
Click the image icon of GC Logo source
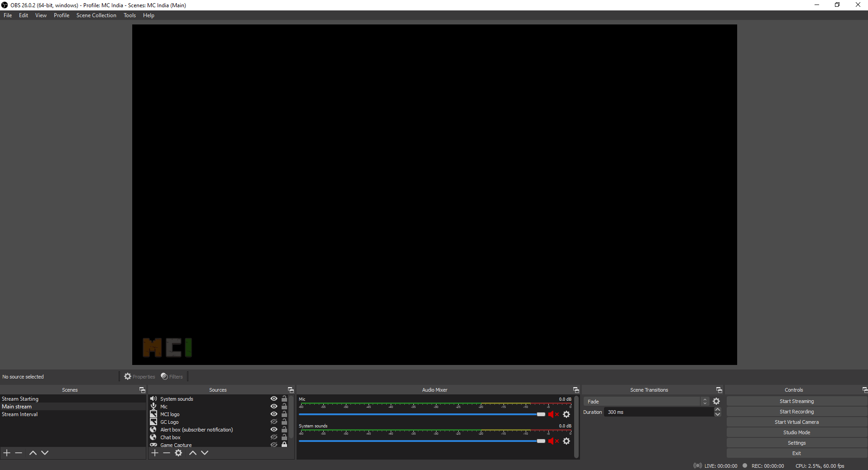[x=153, y=422]
